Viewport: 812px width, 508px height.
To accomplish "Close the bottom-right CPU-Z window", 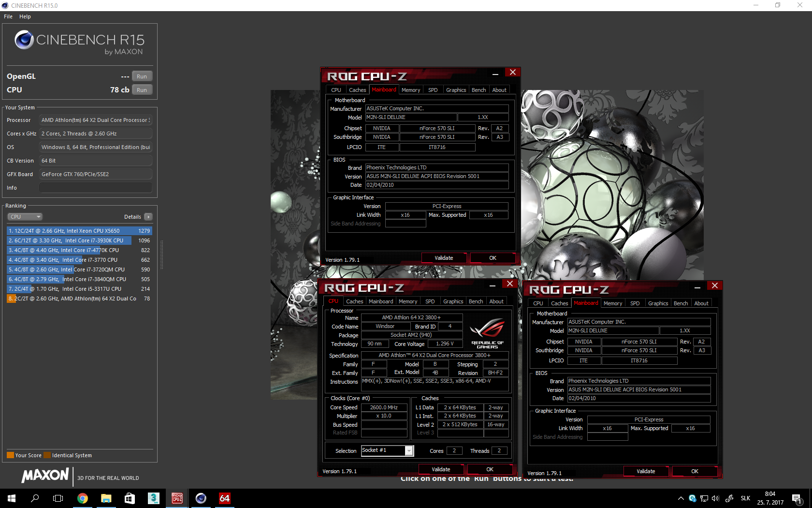I will click(715, 285).
